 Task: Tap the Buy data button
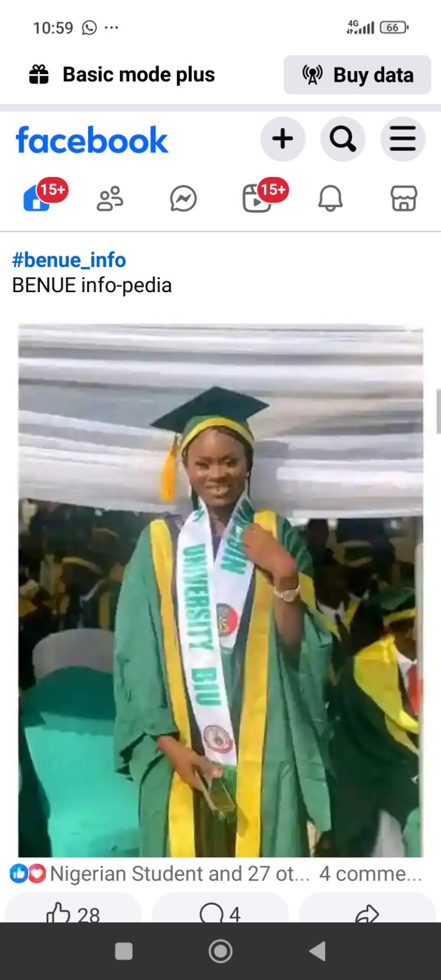(x=358, y=75)
